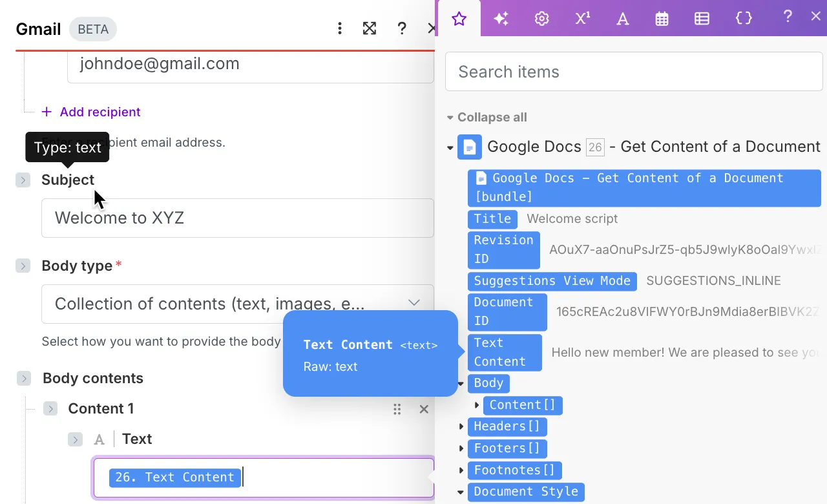Select the Text Content mapping pill
Screen dimensions: 827x504
point(505,352)
